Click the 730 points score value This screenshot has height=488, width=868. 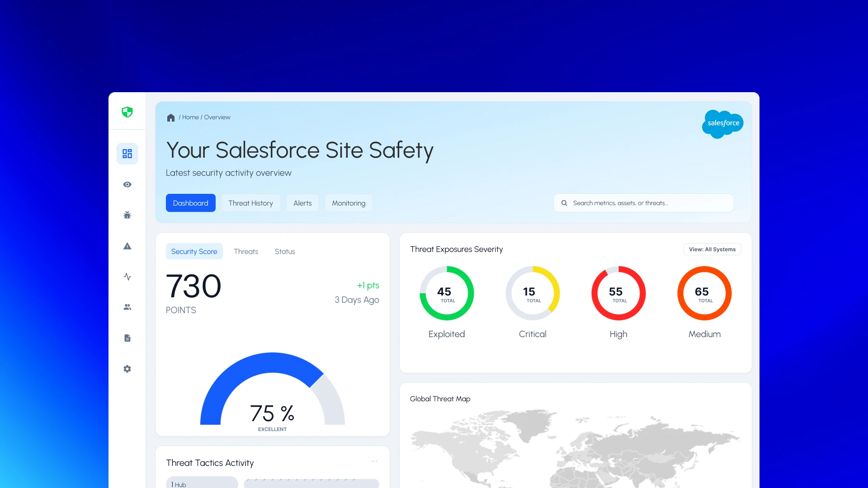tap(193, 286)
